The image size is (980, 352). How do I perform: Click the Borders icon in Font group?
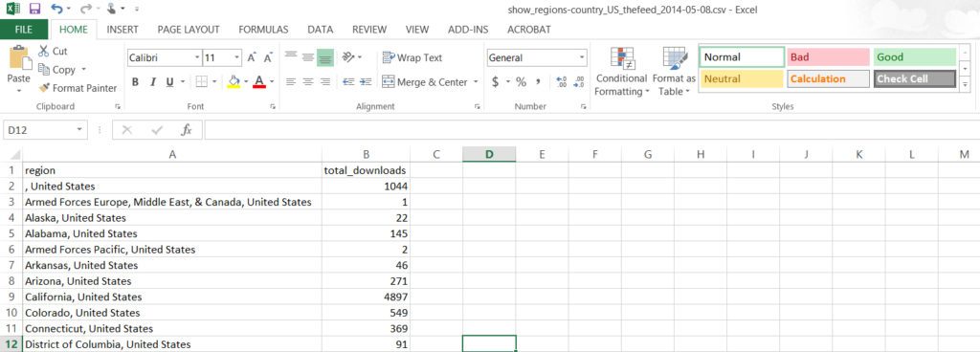pyautogui.click(x=201, y=81)
